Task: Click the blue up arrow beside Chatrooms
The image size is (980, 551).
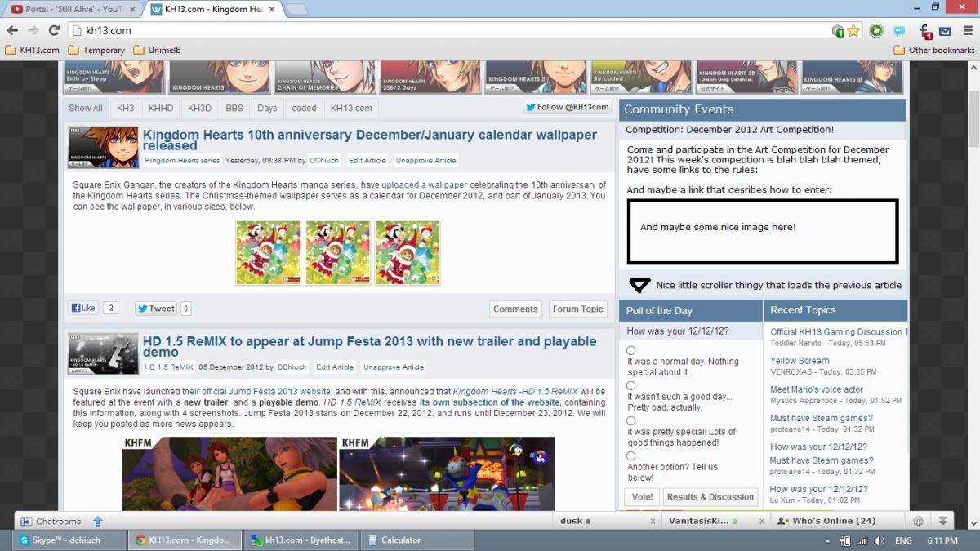Action: (98, 521)
